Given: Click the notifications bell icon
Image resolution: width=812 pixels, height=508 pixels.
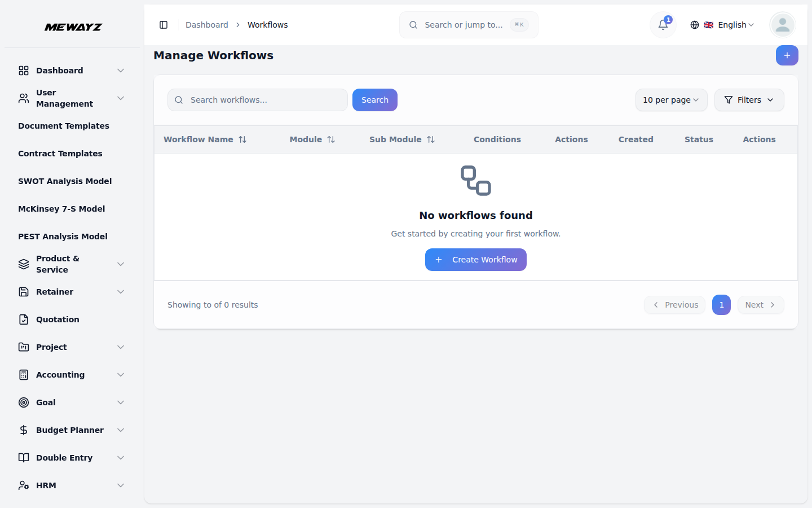Looking at the screenshot, I should (x=662, y=25).
